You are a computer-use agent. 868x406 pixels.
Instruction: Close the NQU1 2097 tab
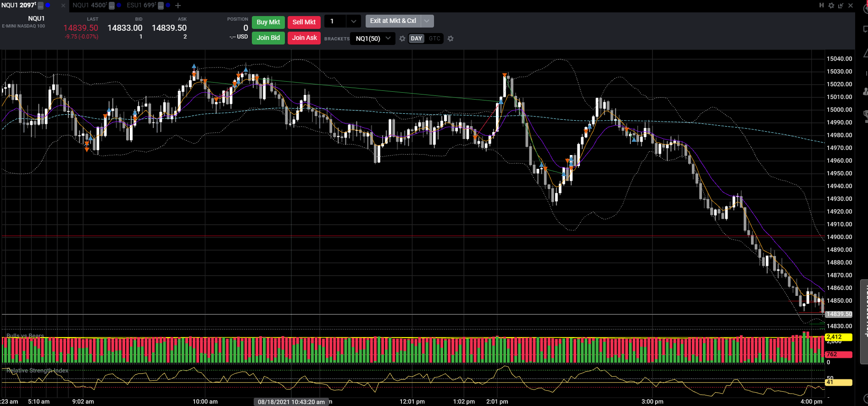click(x=63, y=6)
